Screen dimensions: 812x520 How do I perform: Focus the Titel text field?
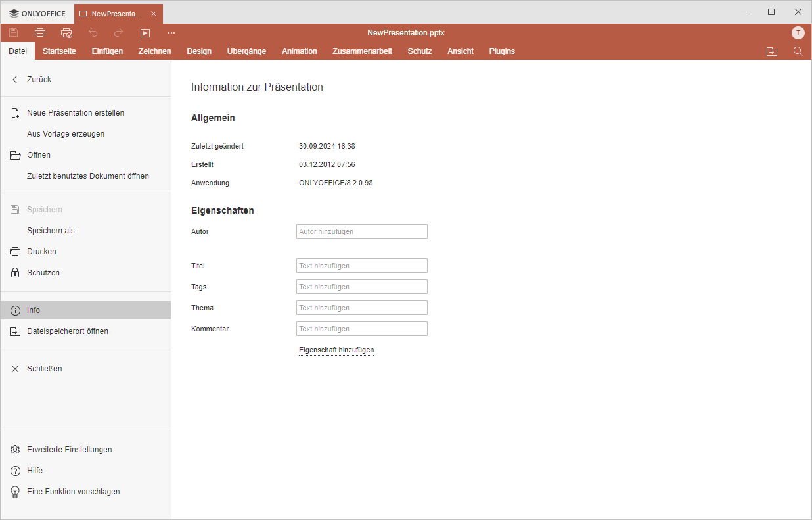(x=361, y=266)
